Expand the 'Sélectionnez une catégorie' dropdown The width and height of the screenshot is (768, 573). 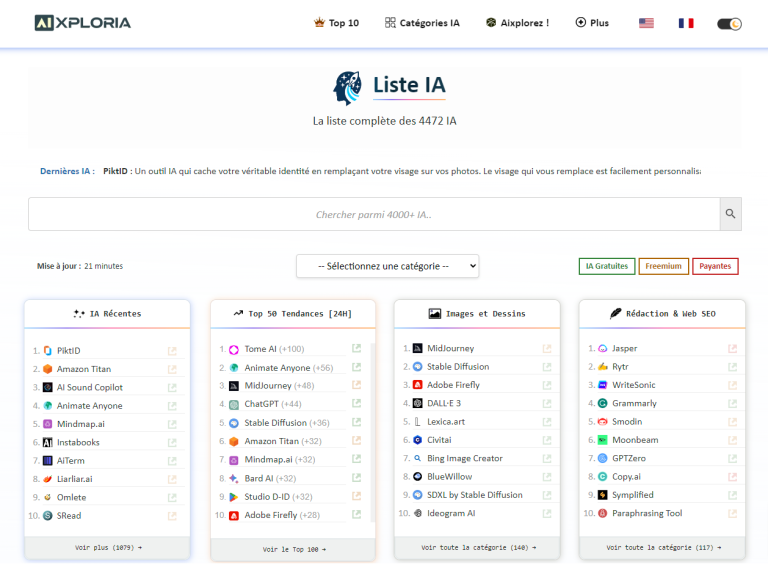point(387,266)
